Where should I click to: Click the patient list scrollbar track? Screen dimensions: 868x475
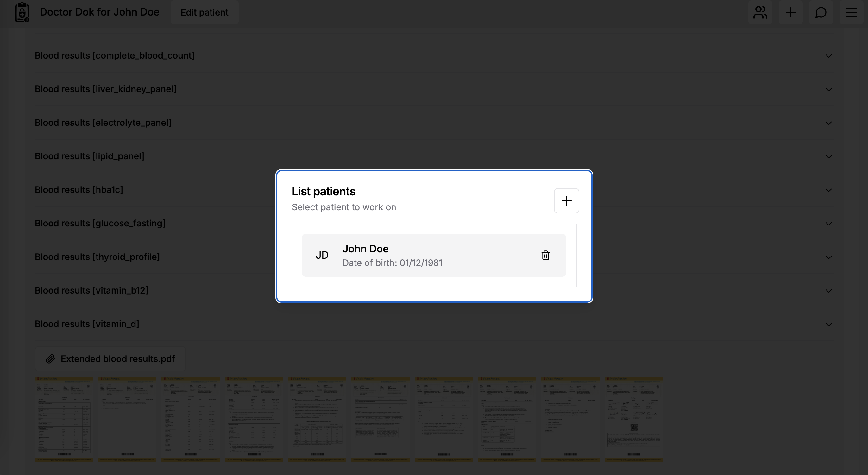(576, 255)
